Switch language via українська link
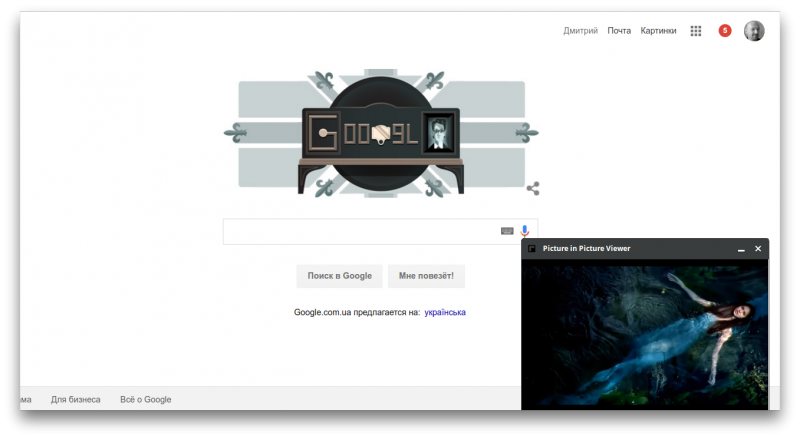Image resolution: width=800 pixels, height=439 pixels. pyautogui.click(x=445, y=312)
